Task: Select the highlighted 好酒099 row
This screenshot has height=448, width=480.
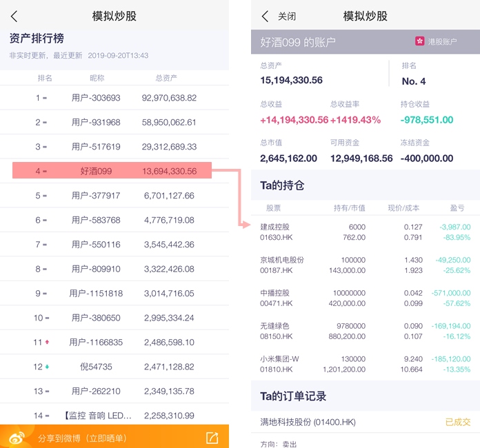Action: click(112, 170)
